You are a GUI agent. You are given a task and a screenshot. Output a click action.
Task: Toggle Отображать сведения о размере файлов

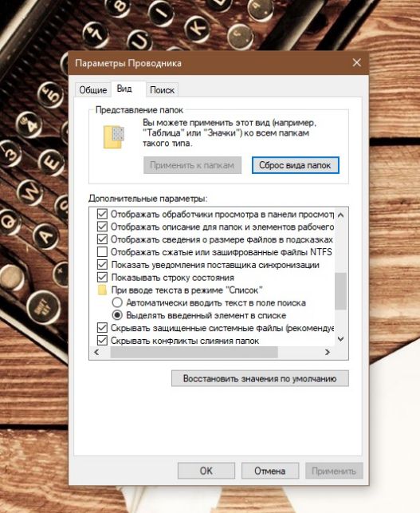102,239
